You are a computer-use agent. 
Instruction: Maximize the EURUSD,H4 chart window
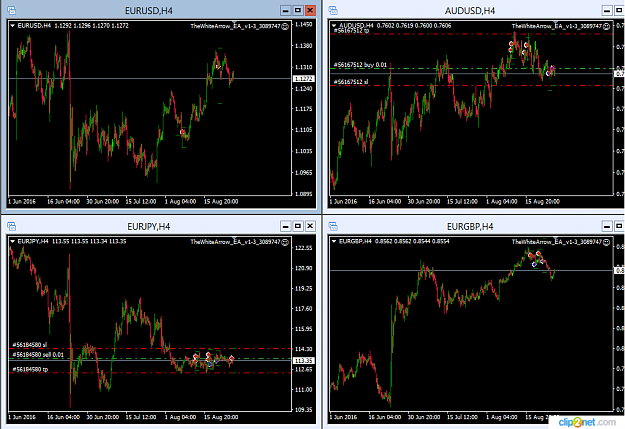point(298,11)
